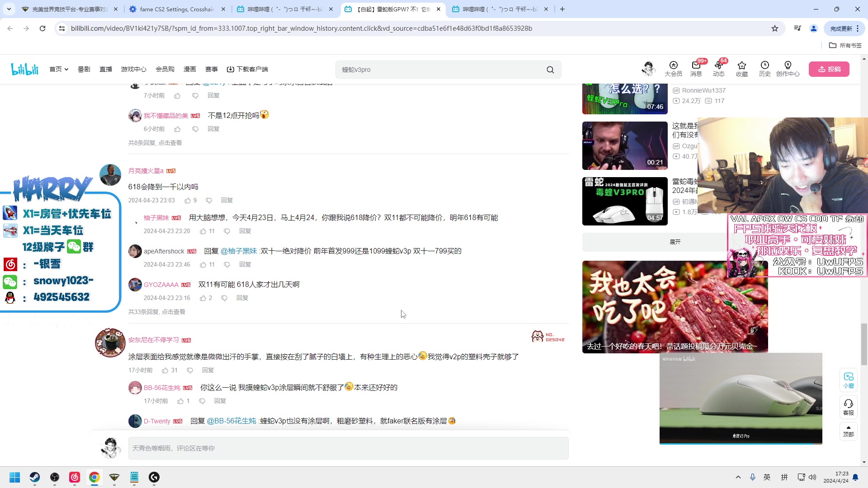Open 会员购 in nav bar
The width and height of the screenshot is (868, 488).
[x=165, y=69]
